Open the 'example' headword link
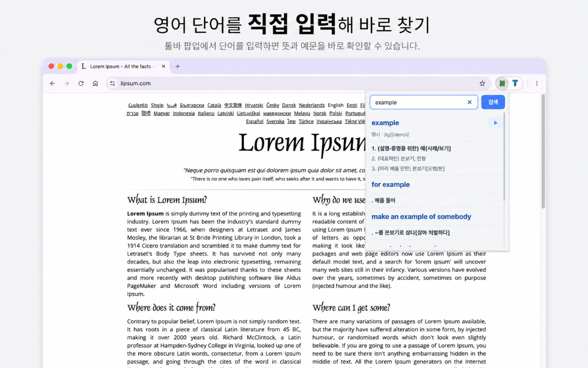The image size is (588, 368). point(385,123)
